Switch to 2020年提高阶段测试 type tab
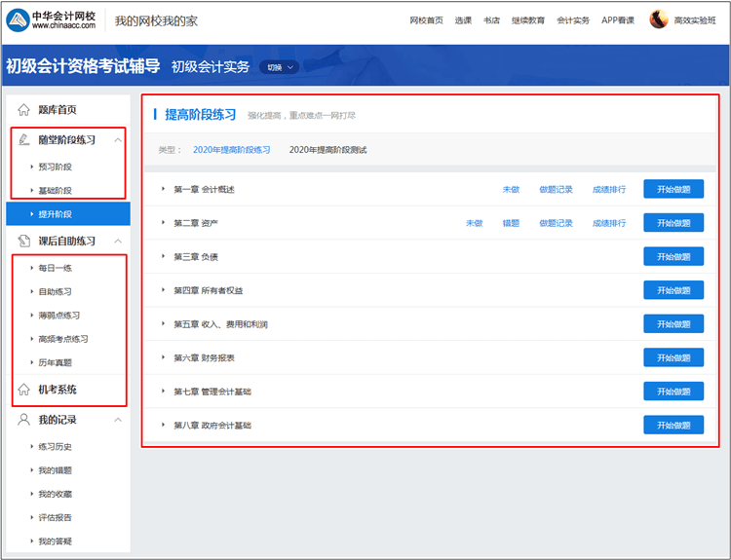The width and height of the screenshot is (731, 560). point(327,150)
